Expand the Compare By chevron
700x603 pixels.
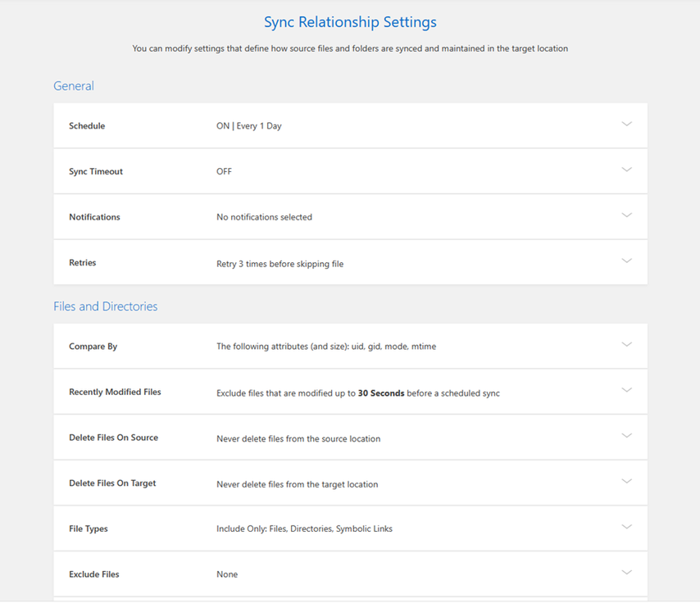pyautogui.click(x=626, y=345)
